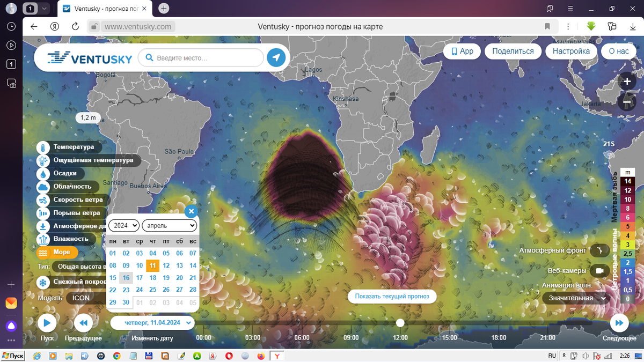Click the locate-me arrow button
644x362 pixels.
tap(276, 57)
